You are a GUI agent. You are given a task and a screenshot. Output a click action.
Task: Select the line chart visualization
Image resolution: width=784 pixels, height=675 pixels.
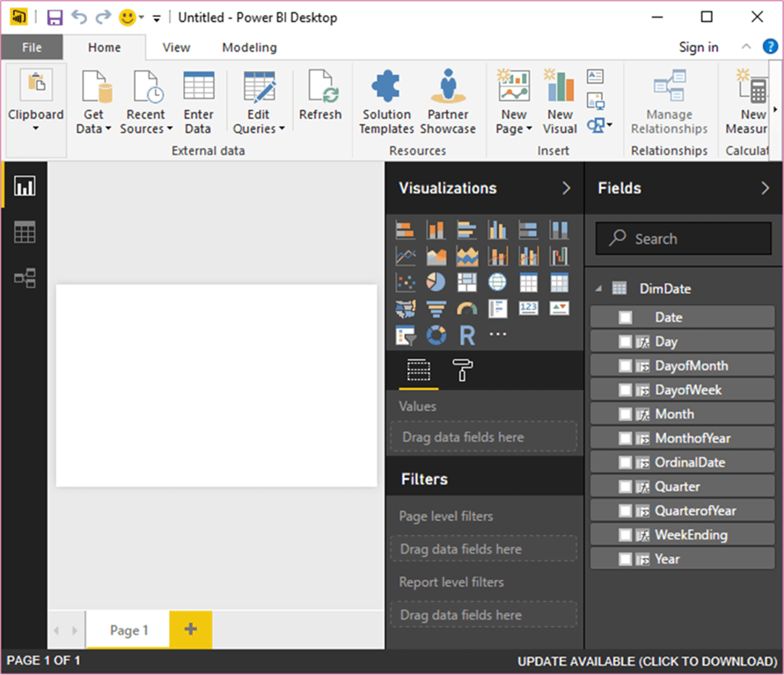click(x=405, y=256)
